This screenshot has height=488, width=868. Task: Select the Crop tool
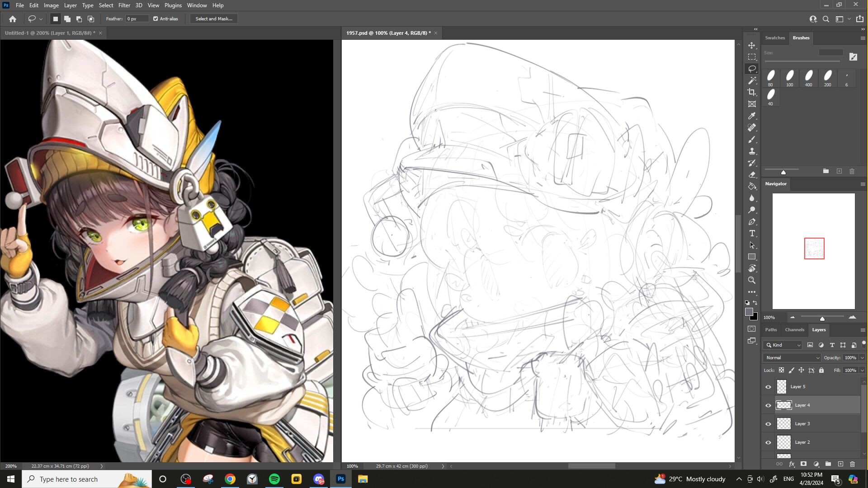tap(752, 92)
